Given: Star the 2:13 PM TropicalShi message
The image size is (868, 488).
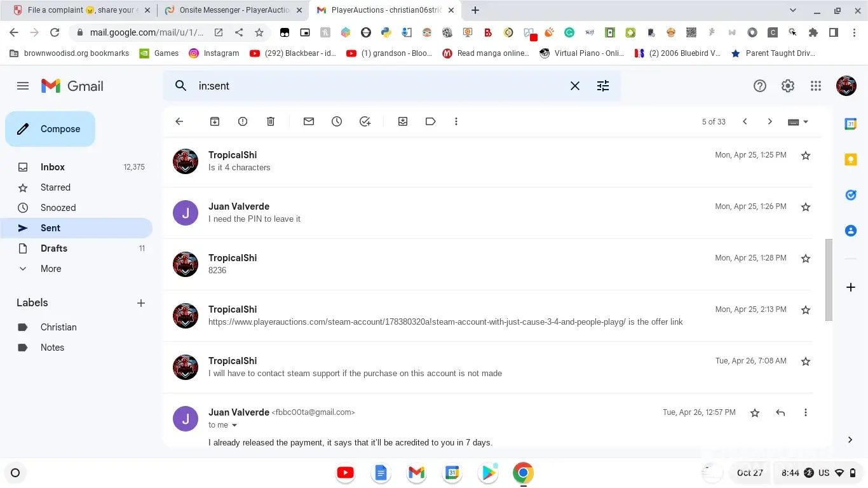Looking at the screenshot, I should pyautogui.click(x=806, y=310).
